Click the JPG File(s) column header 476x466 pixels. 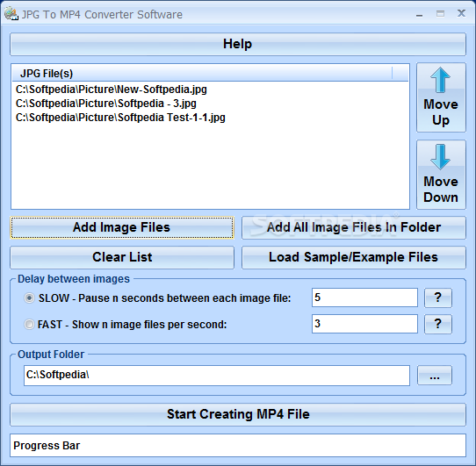[x=202, y=73]
